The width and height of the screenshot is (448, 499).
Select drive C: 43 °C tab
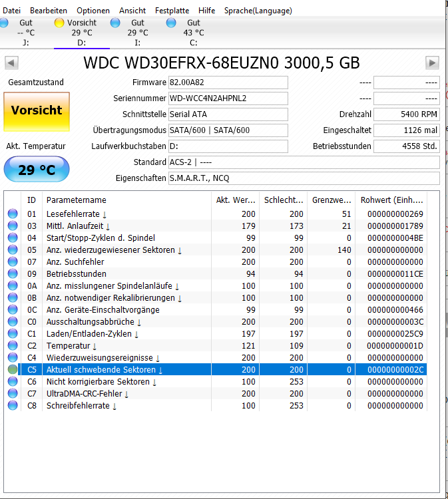(193, 33)
